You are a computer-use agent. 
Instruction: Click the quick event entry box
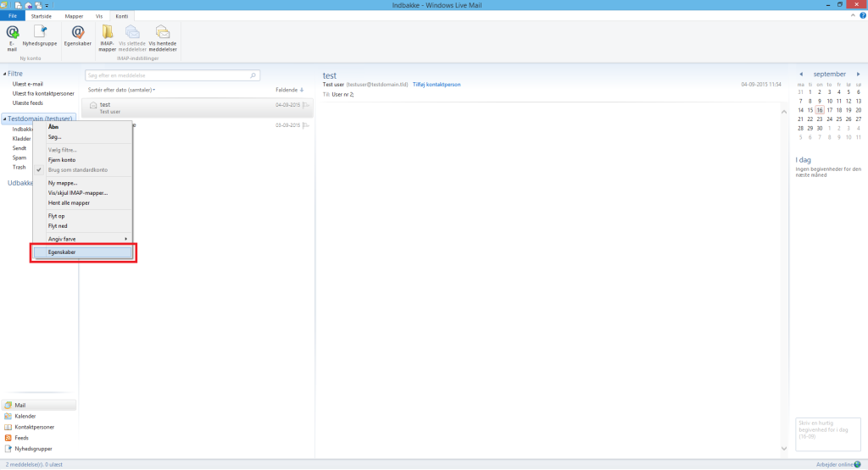[828, 434]
